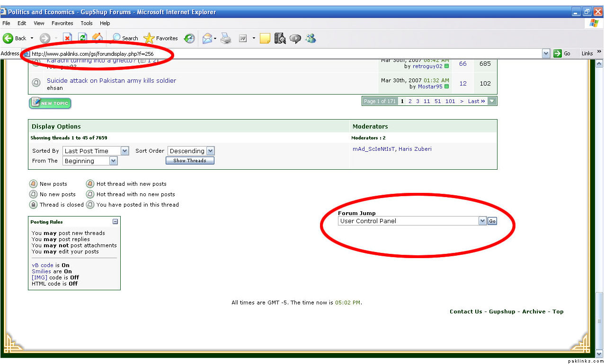
Task: Open the Sort Order dropdown
Action: pos(210,151)
